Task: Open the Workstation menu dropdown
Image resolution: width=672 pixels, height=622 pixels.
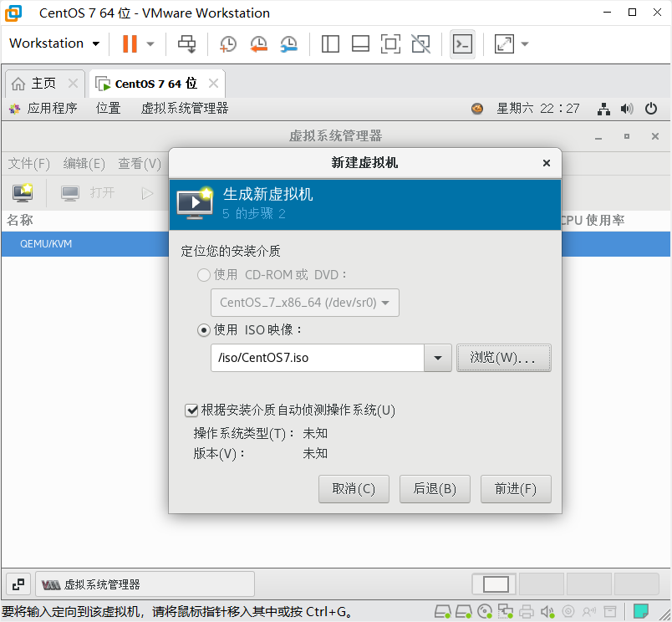Action: [54, 43]
